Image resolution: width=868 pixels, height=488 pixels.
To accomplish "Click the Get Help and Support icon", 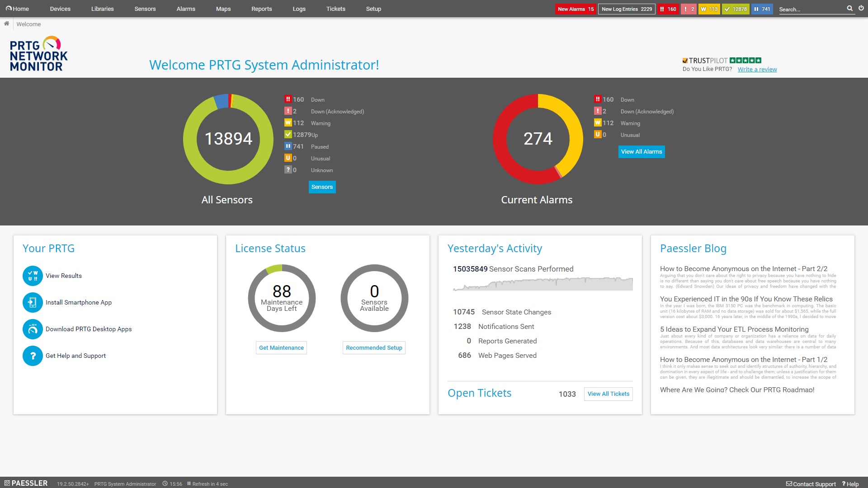I will [x=33, y=356].
